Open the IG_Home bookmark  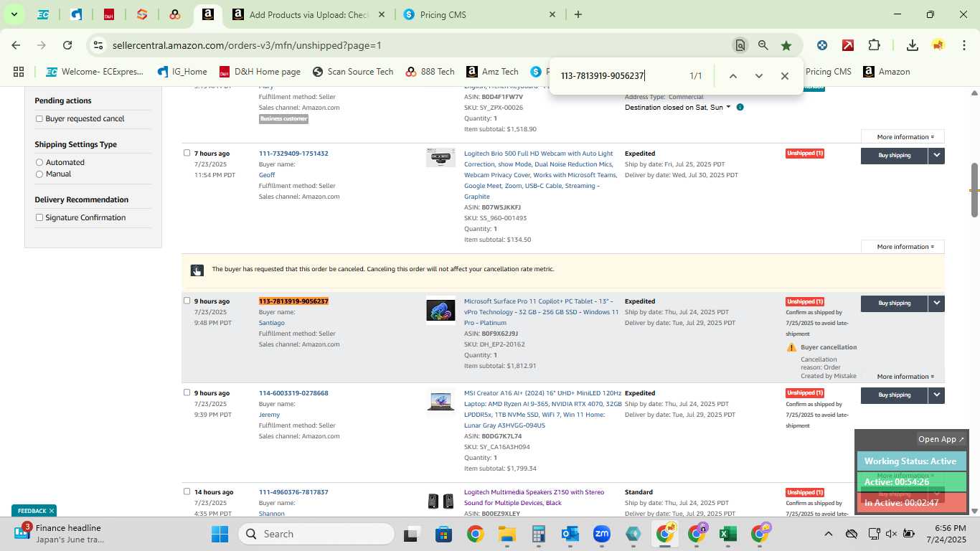[x=182, y=72]
